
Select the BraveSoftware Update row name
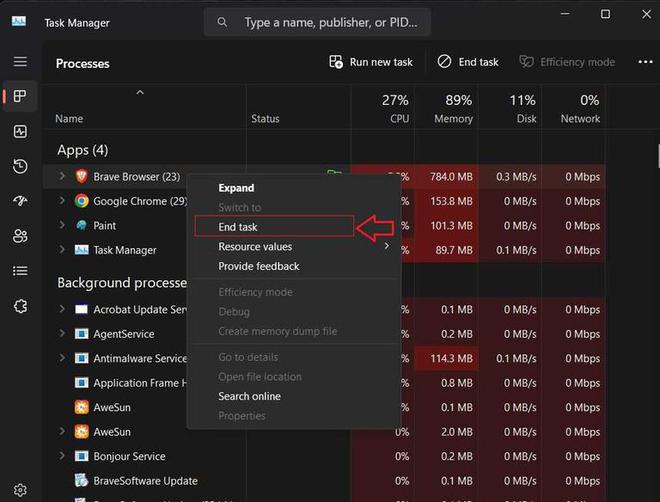pyautogui.click(x=145, y=480)
